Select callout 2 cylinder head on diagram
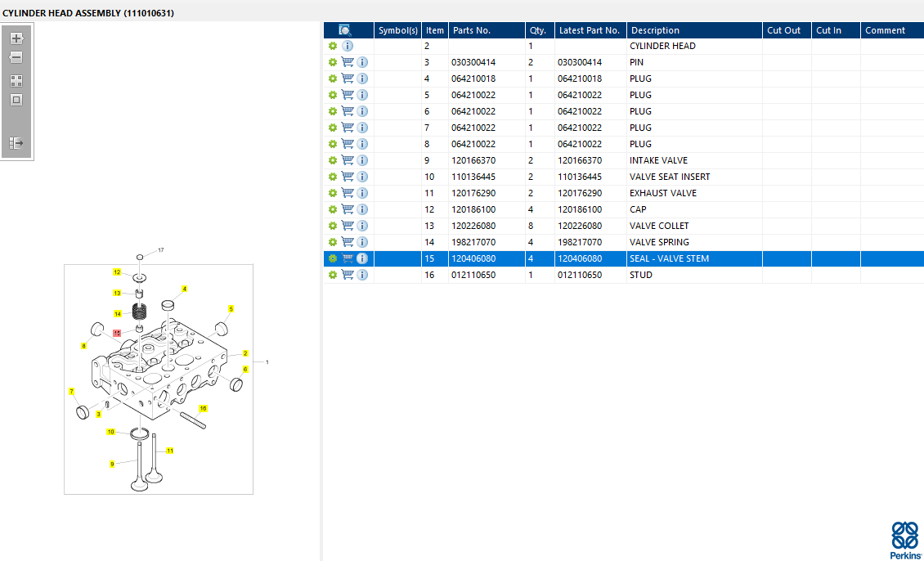The height and width of the screenshot is (561, 924). pyautogui.click(x=245, y=353)
